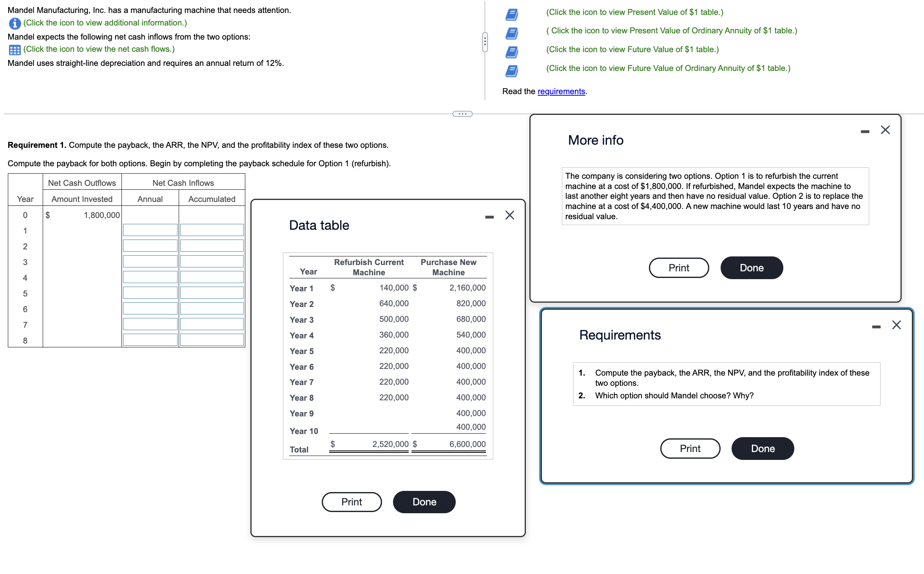Select Year 1 Accumulated inflow input field
Viewport: 924px width, 574px height.
(212, 230)
